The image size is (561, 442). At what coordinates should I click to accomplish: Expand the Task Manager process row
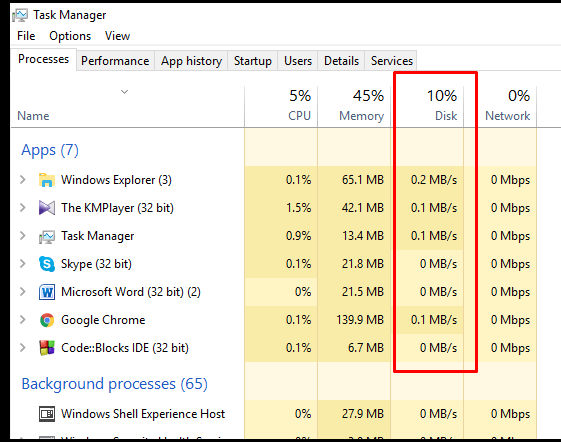(23, 235)
